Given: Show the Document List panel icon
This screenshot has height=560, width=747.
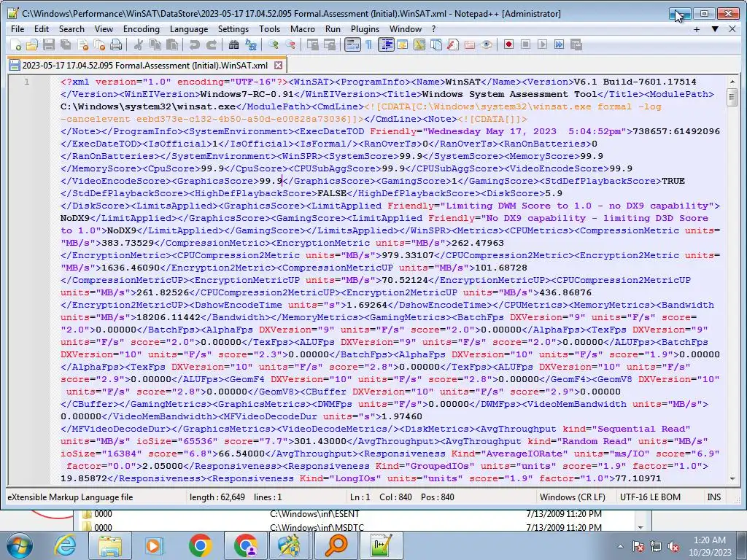Looking at the screenshot, I should coord(436,44).
